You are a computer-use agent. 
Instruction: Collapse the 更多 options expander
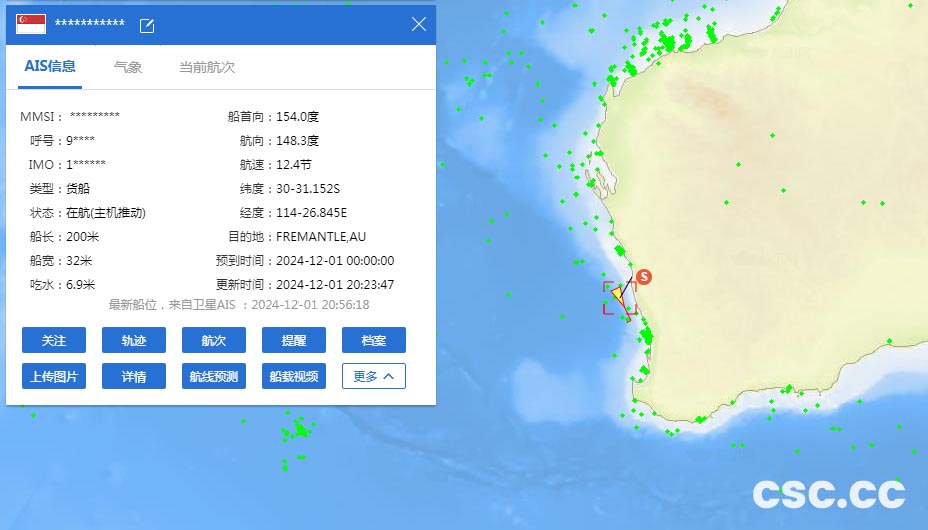pyautogui.click(x=374, y=376)
